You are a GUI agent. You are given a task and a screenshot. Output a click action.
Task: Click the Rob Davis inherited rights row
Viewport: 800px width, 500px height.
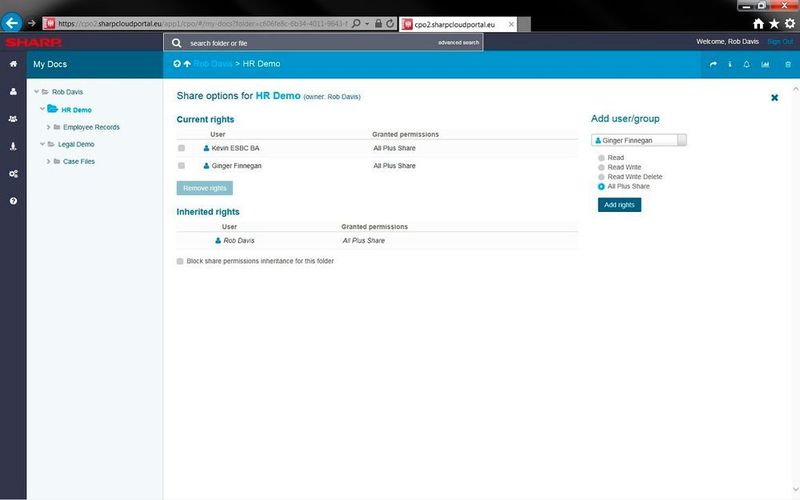pyautogui.click(x=377, y=240)
